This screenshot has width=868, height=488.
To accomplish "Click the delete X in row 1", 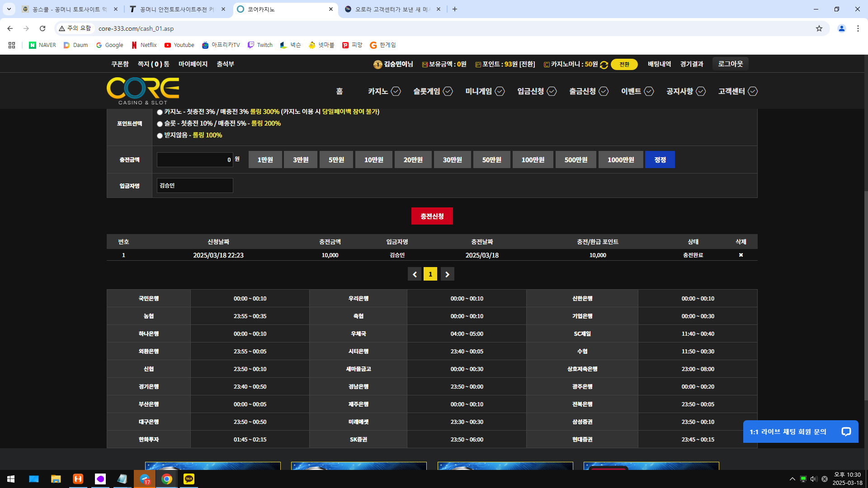I will click(x=741, y=255).
